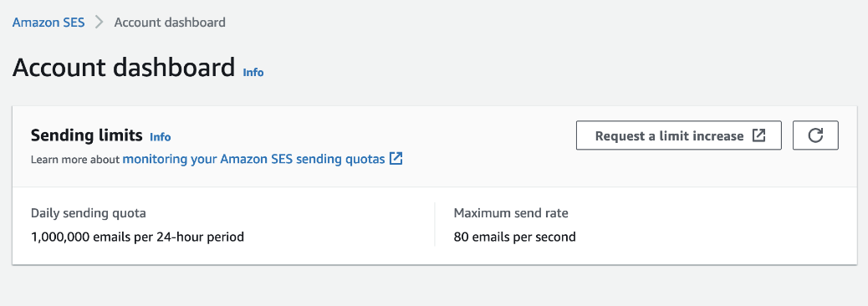Click the 80 emails per second value
This screenshot has width=868, height=306.
[x=515, y=237]
